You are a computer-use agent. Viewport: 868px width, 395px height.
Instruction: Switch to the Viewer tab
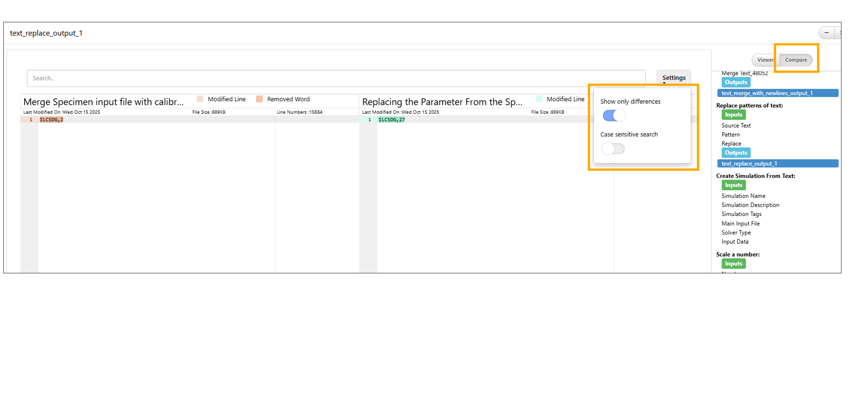(x=765, y=60)
